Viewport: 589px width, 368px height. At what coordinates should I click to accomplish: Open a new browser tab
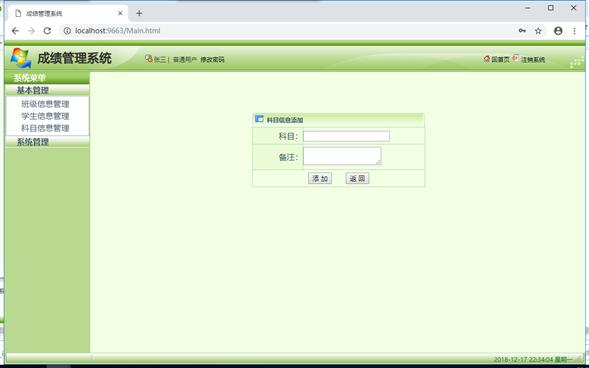click(x=139, y=13)
